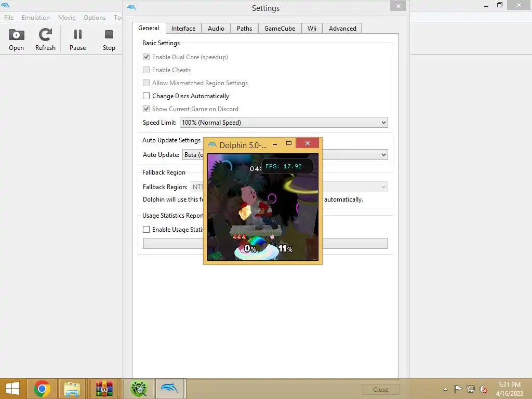Open the Movie menu
The height and width of the screenshot is (399, 532).
(66, 18)
